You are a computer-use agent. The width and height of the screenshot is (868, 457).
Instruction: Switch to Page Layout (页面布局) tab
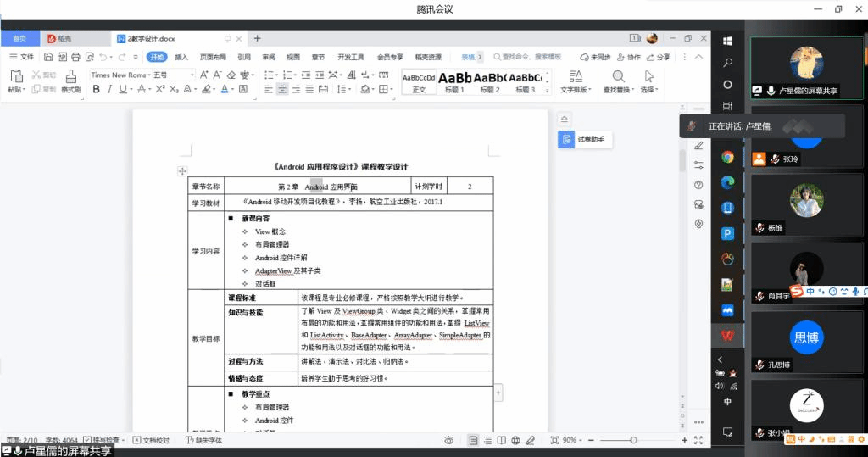tap(213, 57)
